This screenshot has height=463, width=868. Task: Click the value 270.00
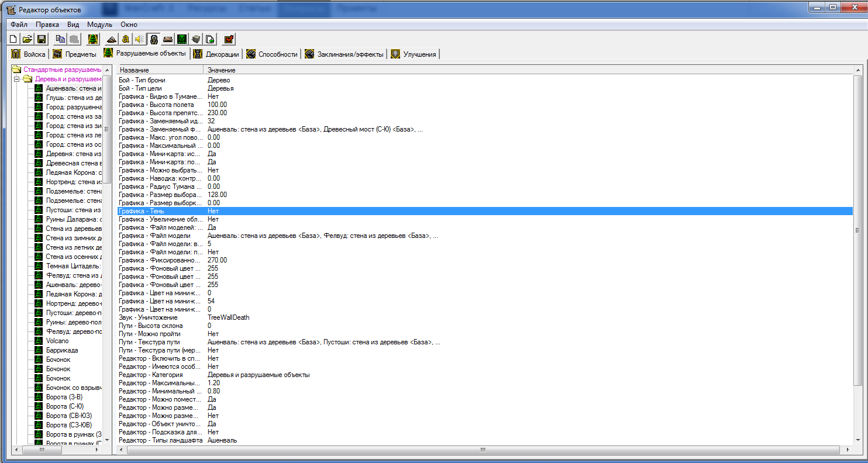[x=217, y=260]
